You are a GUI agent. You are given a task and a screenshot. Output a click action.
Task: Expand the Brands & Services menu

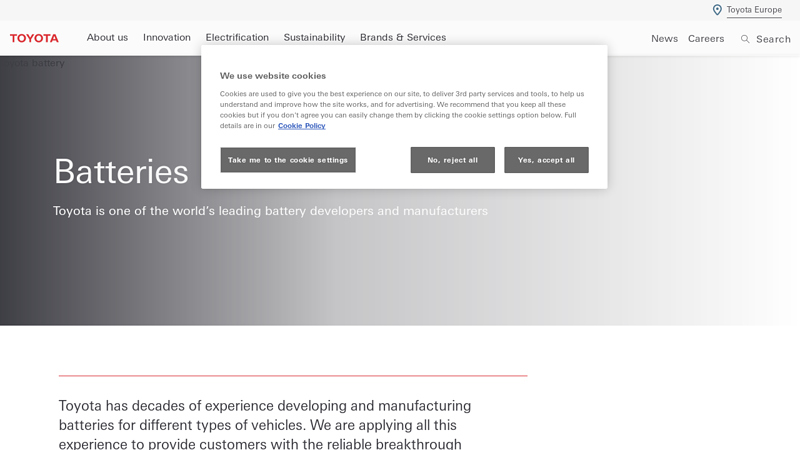click(403, 37)
